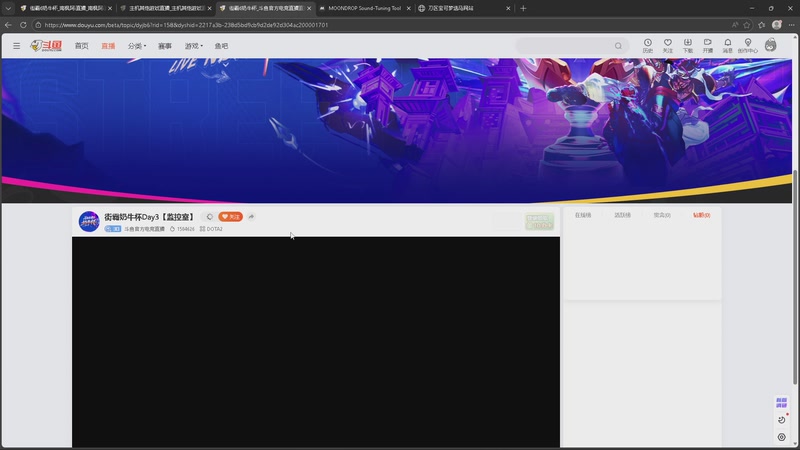Switch to the first Douyu browser tab
800x450 pixels.
[x=65, y=8]
